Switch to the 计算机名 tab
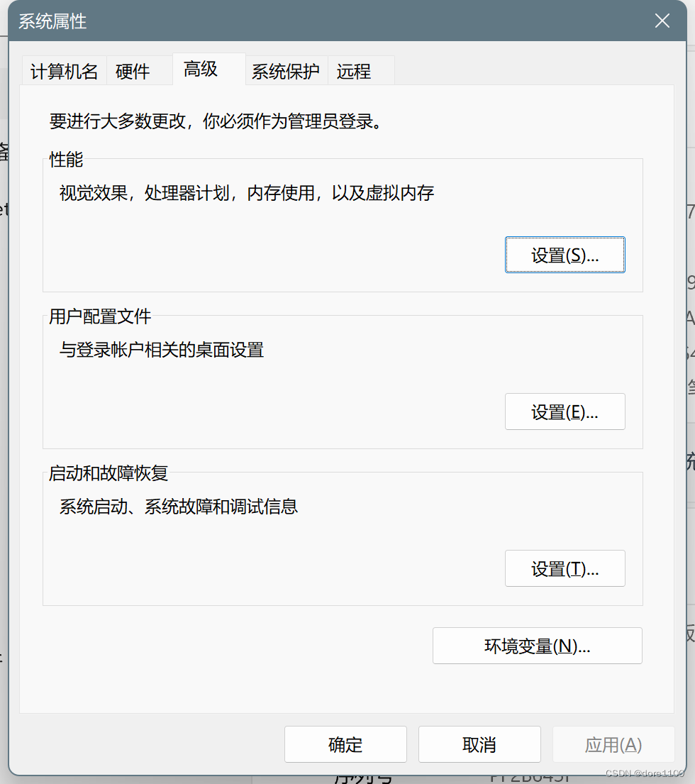The width and height of the screenshot is (695, 784). point(64,71)
